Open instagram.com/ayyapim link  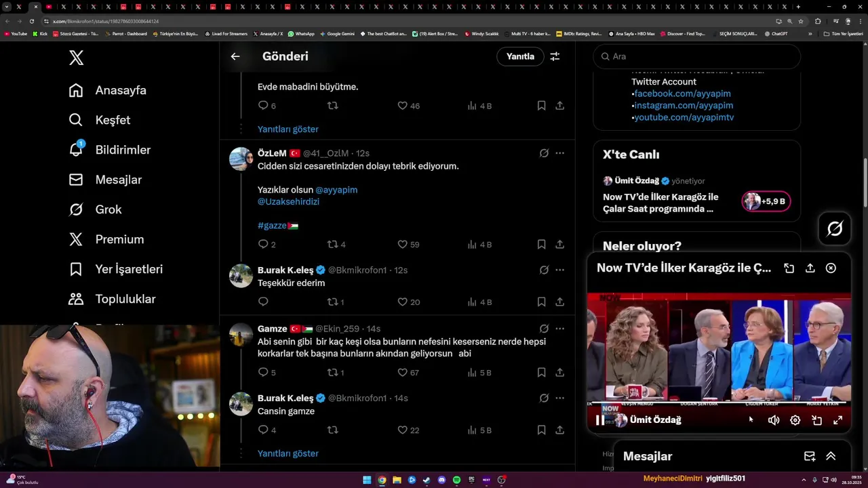coord(684,105)
